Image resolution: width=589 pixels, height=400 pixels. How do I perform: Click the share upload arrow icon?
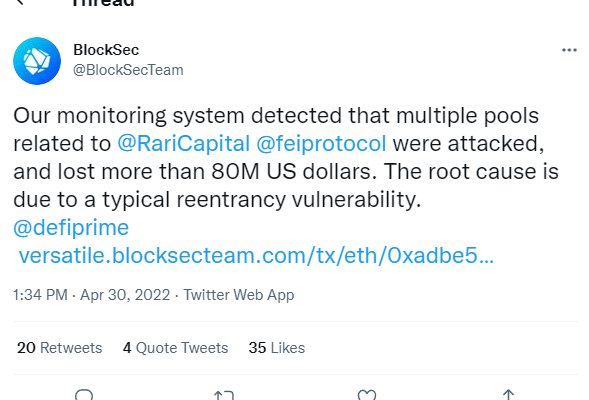pyautogui.click(x=508, y=395)
